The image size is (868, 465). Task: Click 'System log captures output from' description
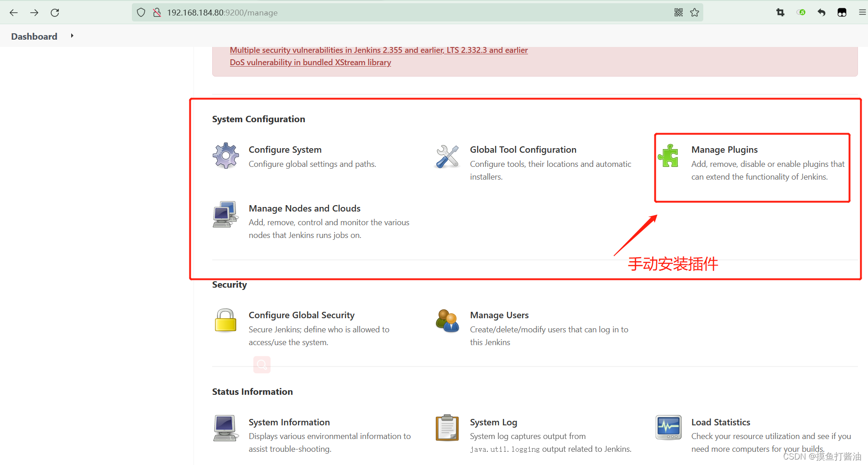tap(551, 443)
